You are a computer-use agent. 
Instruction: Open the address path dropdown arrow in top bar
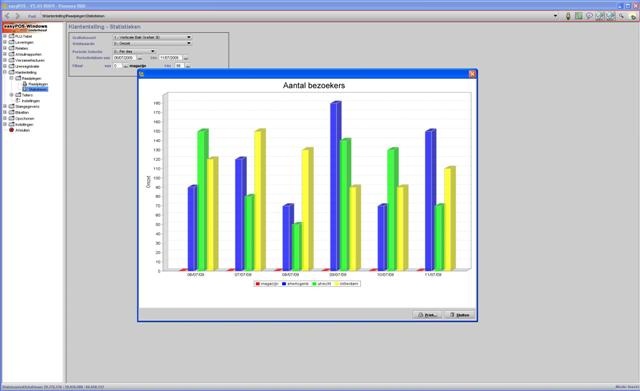click(556, 16)
